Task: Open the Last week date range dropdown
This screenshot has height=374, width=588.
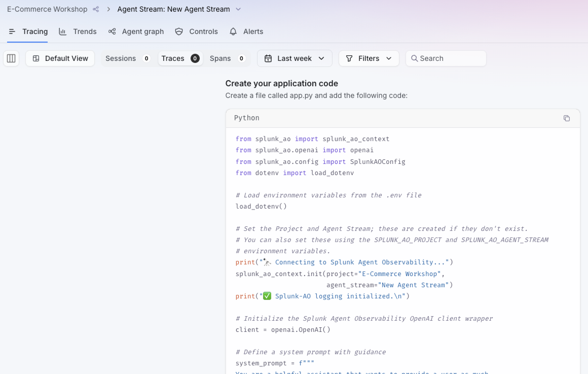Action: (x=295, y=58)
